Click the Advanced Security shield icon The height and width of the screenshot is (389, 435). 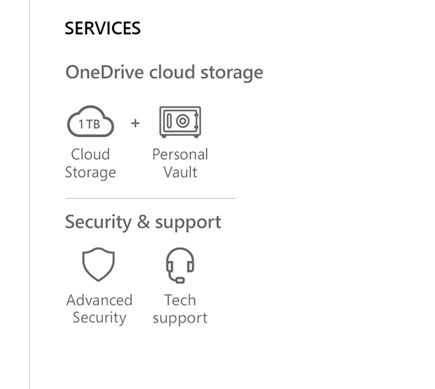click(x=98, y=264)
